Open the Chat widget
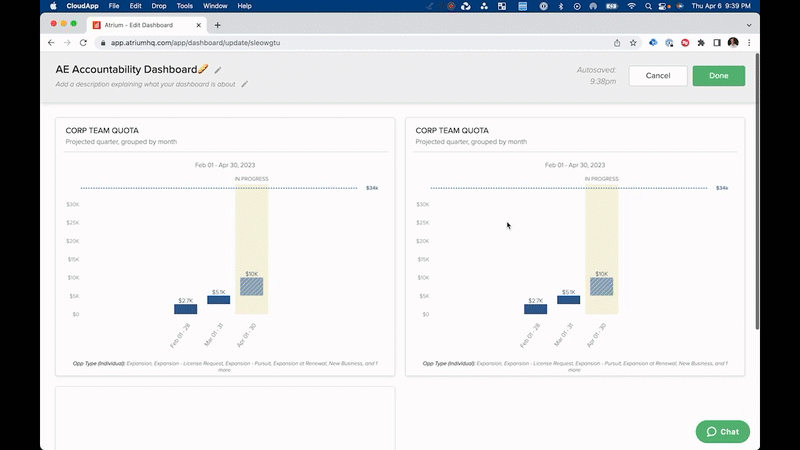This screenshot has height=450, width=800. pos(722,432)
